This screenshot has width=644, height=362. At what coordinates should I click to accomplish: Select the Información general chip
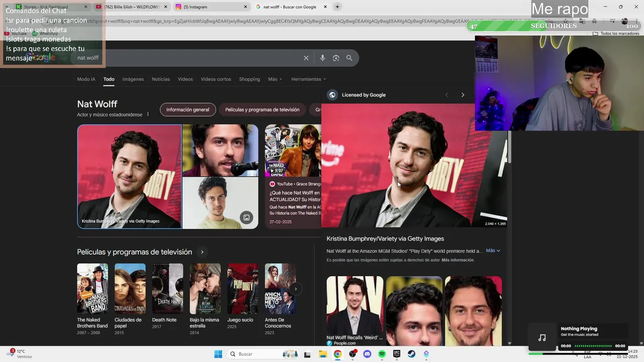click(x=188, y=110)
